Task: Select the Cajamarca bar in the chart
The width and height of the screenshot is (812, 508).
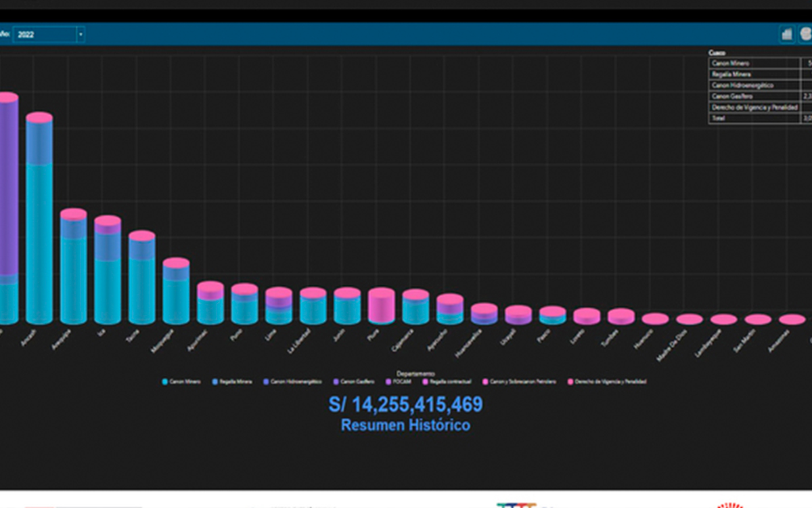Action: point(415,307)
